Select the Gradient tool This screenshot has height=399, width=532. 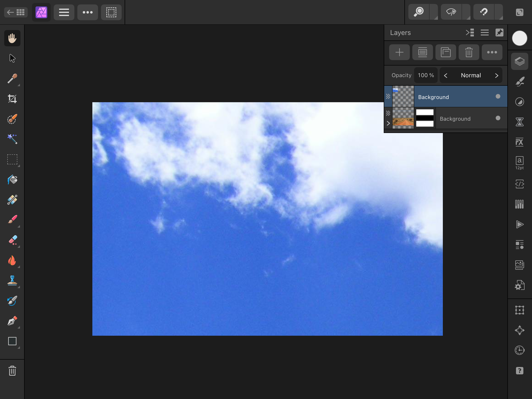[12, 200]
